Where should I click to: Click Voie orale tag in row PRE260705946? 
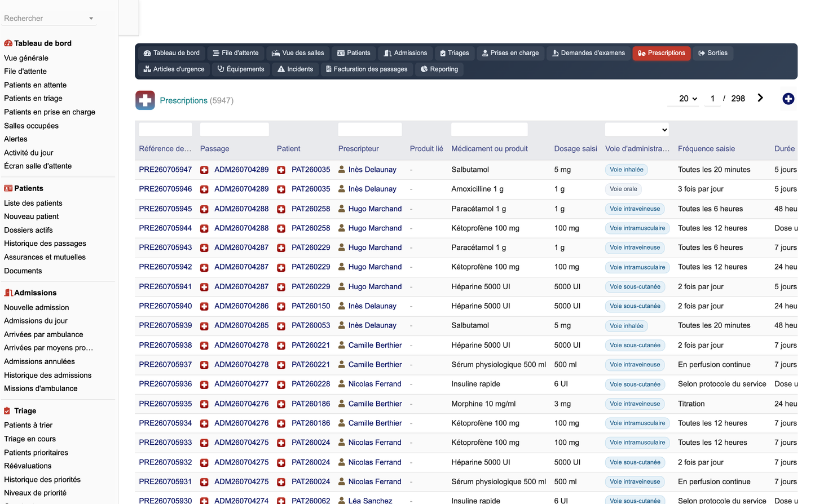coord(623,189)
